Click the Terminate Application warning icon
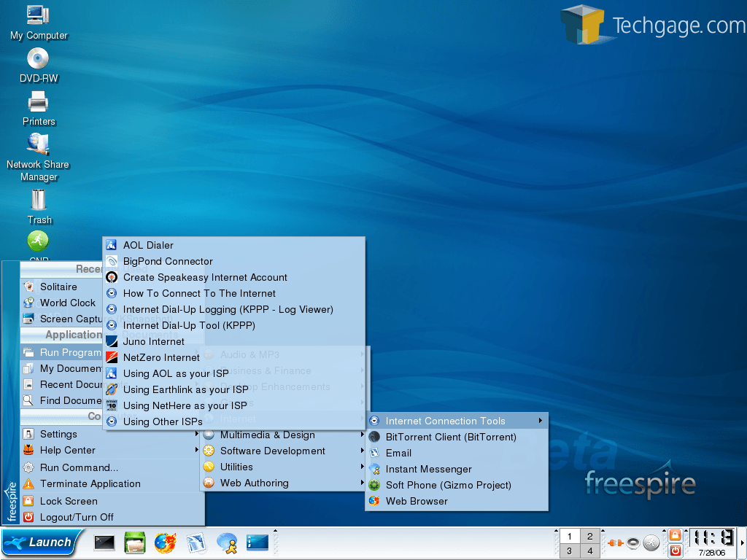The width and height of the screenshot is (747, 560). 28,484
